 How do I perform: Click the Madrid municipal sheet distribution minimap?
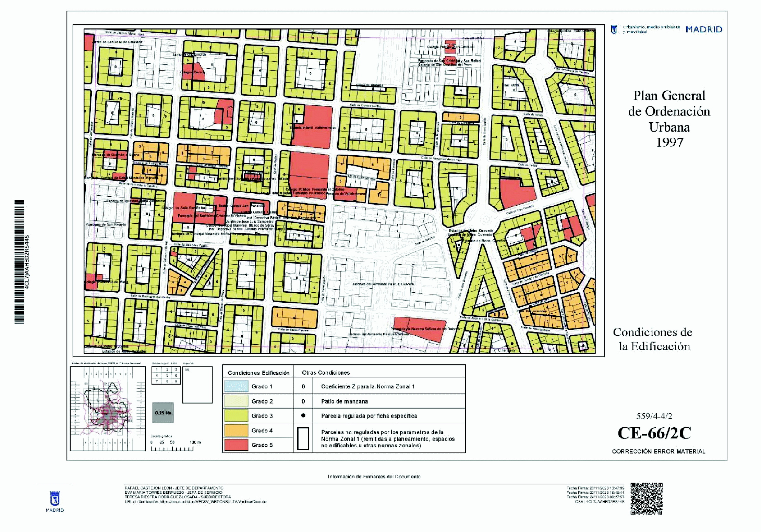click(x=108, y=408)
